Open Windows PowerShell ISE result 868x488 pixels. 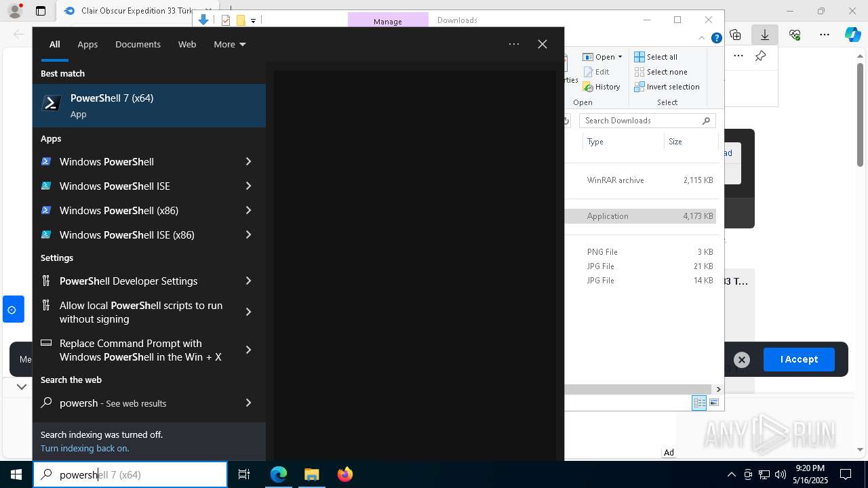[x=138, y=186]
